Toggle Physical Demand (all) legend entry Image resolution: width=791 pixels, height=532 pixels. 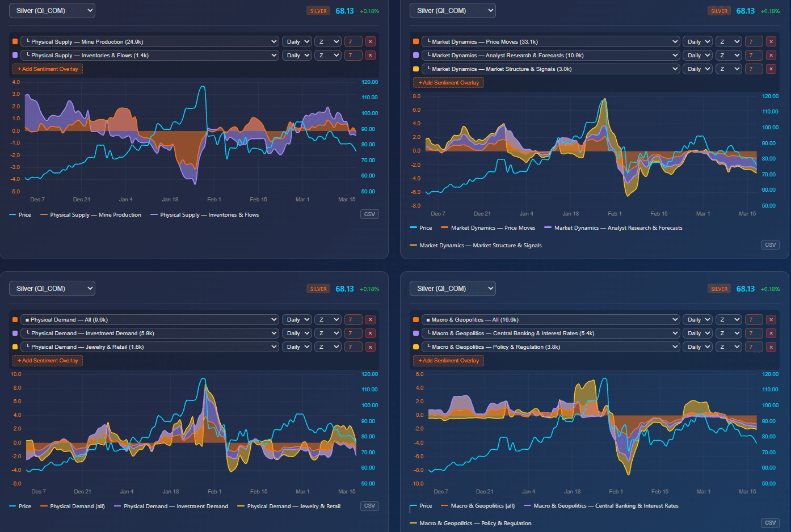(73, 506)
